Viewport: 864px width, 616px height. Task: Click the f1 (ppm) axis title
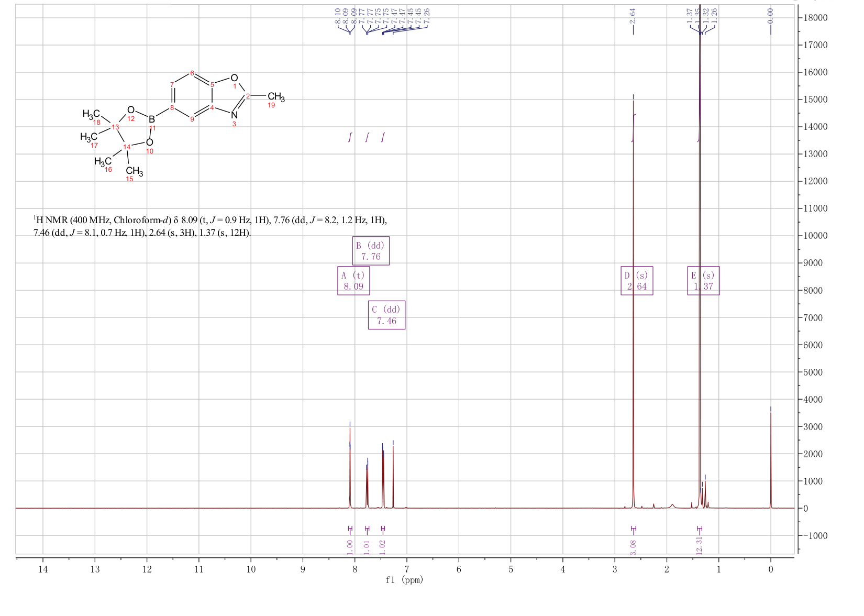404,579
